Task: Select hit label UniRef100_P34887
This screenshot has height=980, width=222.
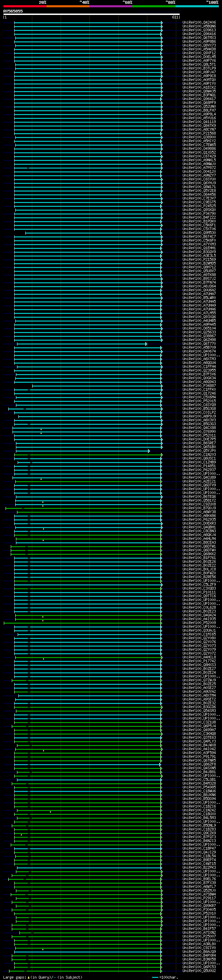Action: (199, 386)
